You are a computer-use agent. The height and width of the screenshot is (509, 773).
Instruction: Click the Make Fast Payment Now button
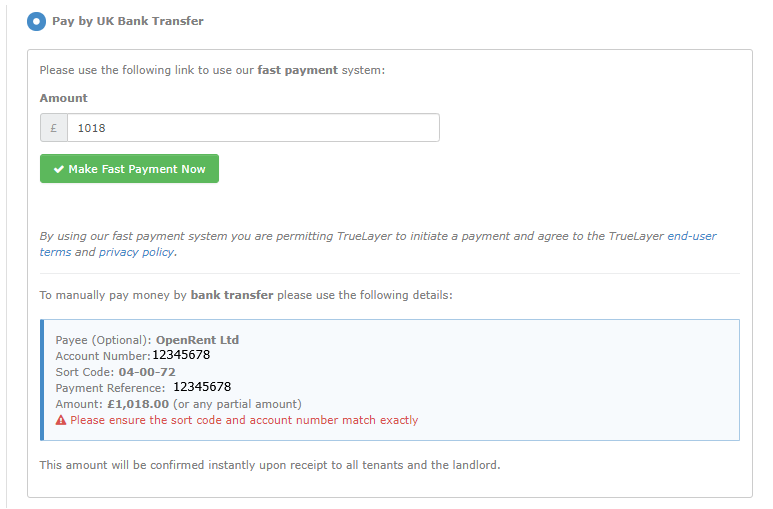(129, 169)
